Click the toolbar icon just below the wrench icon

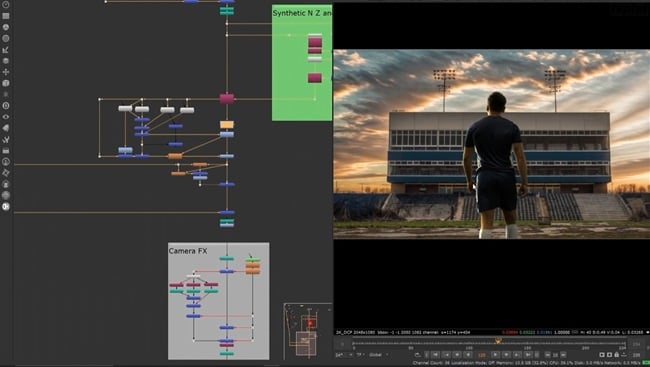pos(6,151)
